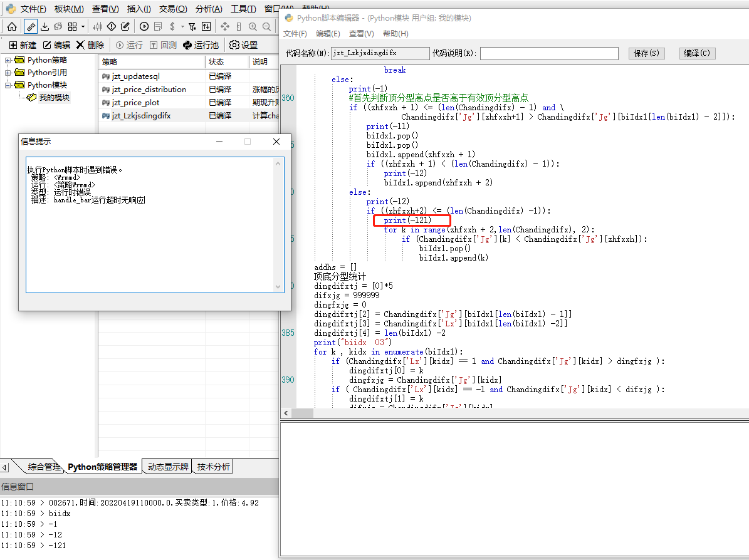Open the home page toolbar icon
The image size is (749, 560).
12,26
